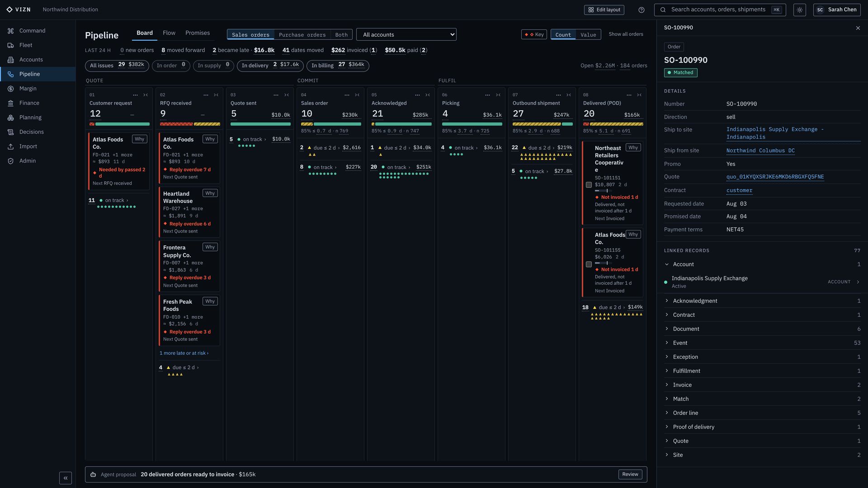This screenshot has width=868, height=488.
Task: Expand the Acknowledgment linked records
Action: [x=762, y=301]
